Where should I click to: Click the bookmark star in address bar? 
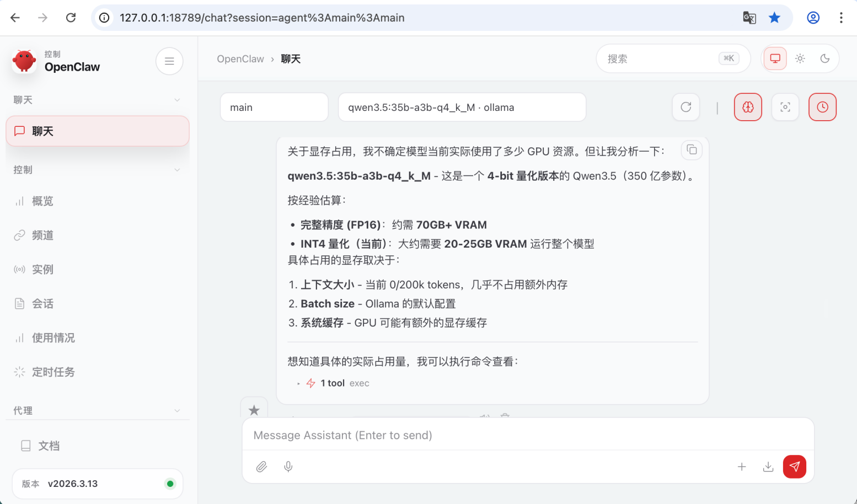(x=774, y=18)
